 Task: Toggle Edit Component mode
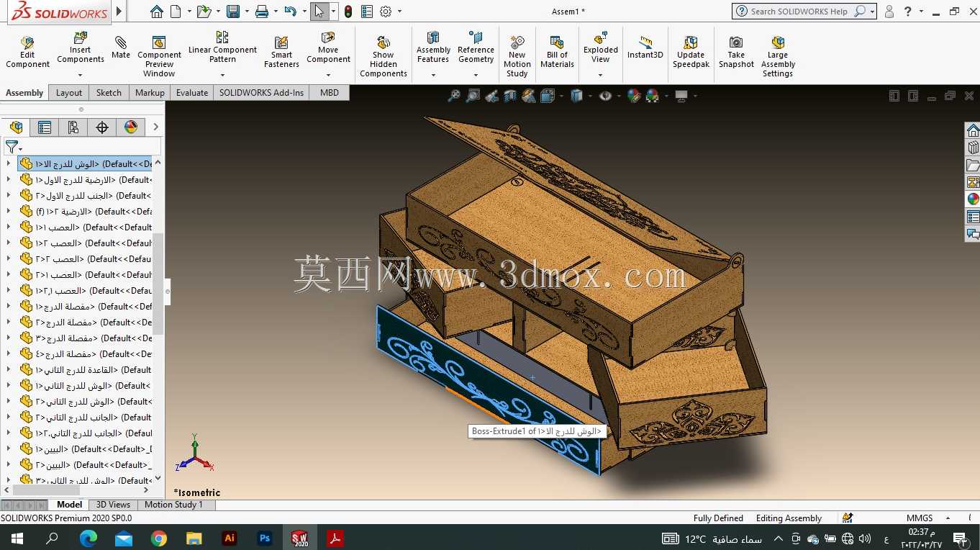point(27,52)
